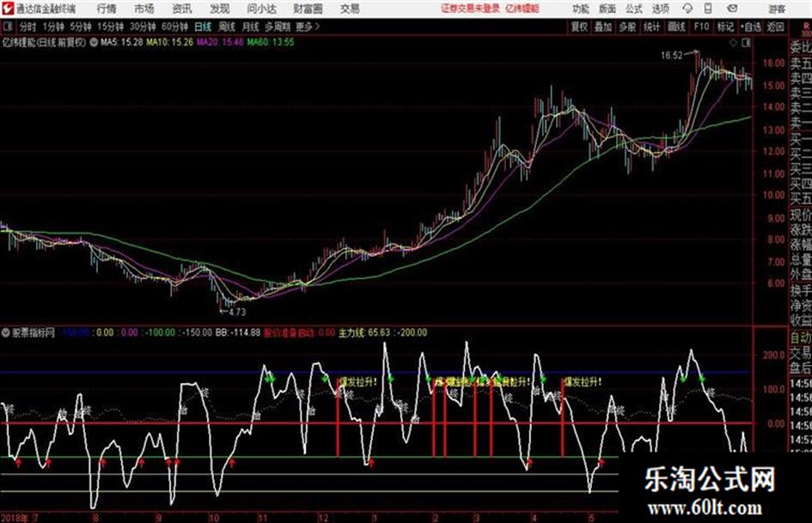812x523 pixels.
Task: Click the 复权 toolbar button
Action: (579, 27)
